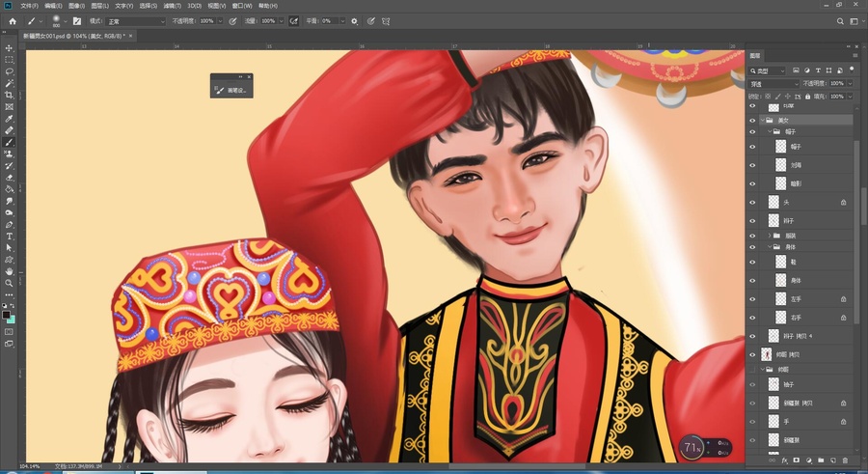Select the Smudge tool
The height and width of the screenshot is (474, 868).
coord(9,201)
